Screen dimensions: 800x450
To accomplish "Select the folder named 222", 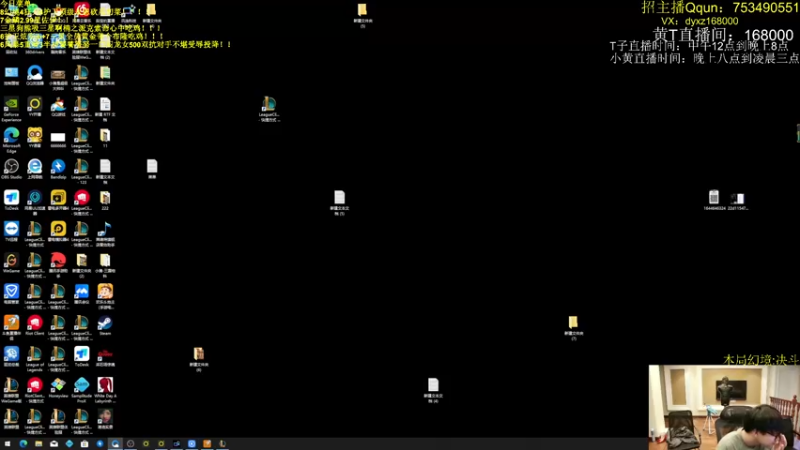I will tap(105, 200).
